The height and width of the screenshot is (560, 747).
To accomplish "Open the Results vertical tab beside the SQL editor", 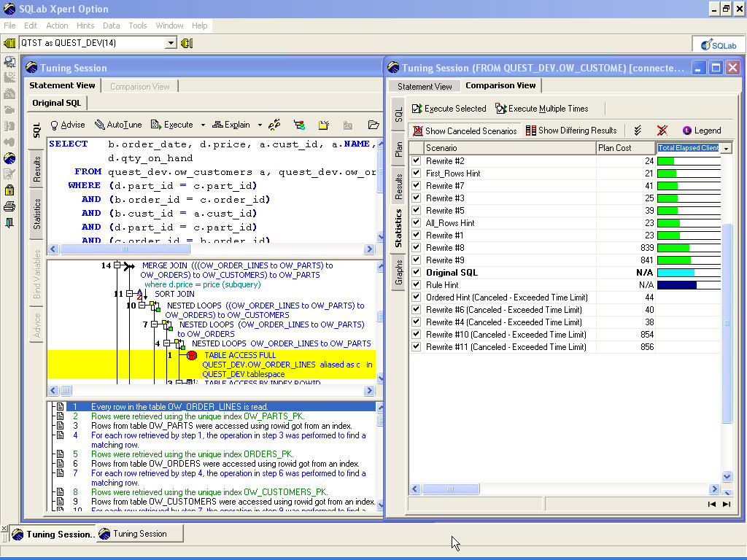I will pos(37,169).
